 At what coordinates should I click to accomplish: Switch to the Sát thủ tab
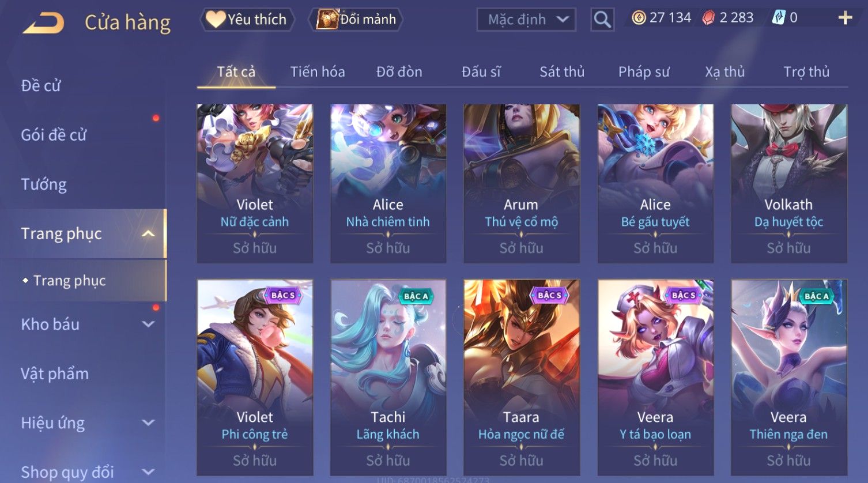point(562,71)
